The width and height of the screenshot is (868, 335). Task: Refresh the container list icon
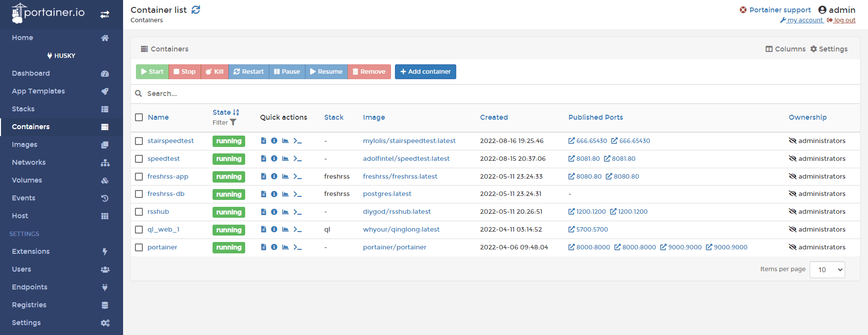(x=196, y=10)
